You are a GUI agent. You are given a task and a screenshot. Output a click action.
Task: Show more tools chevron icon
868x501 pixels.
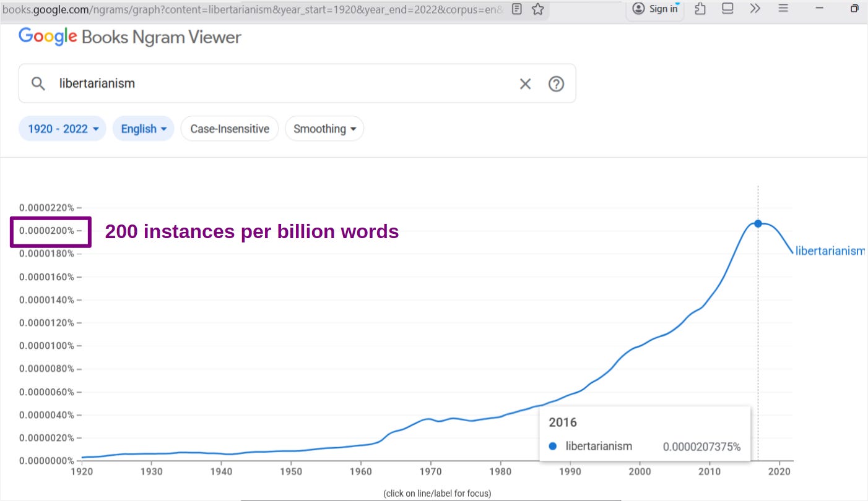tap(755, 9)
